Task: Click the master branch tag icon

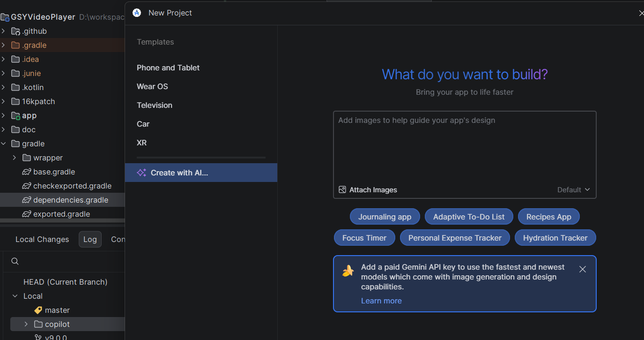Action: (38, 310)
